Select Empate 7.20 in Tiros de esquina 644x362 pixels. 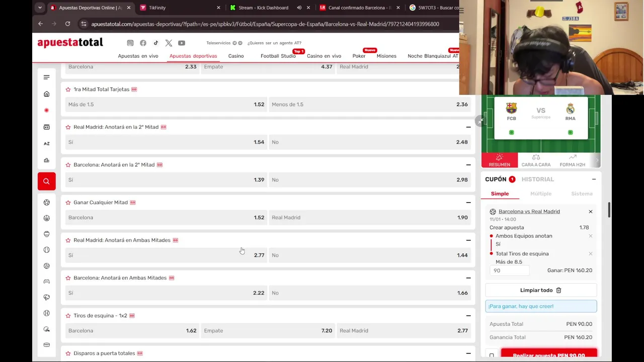[268, 330]
